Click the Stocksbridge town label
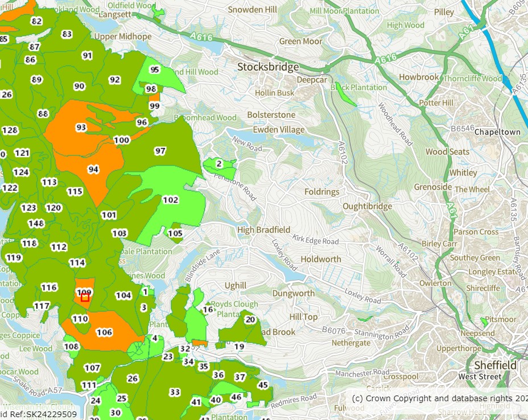 tap(268, 67)
